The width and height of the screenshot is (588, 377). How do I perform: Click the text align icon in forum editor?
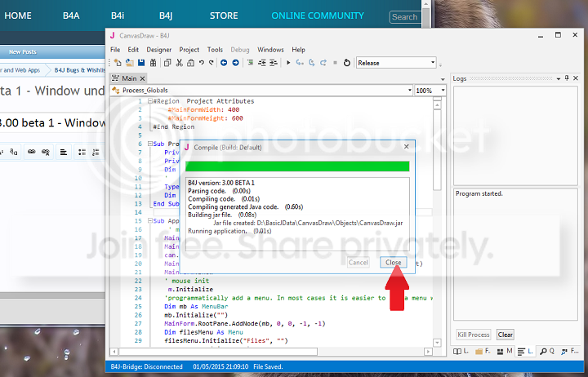pos(64,152)
